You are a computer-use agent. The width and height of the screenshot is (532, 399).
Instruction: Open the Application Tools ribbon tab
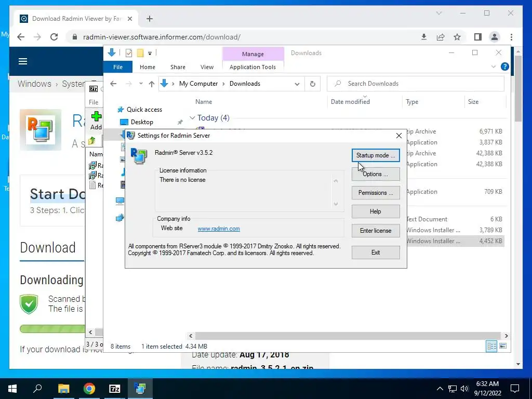point(253,67)
